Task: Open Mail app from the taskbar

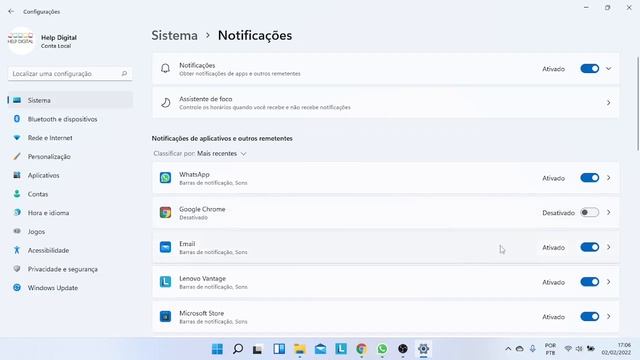Action: tap(320, 349)
